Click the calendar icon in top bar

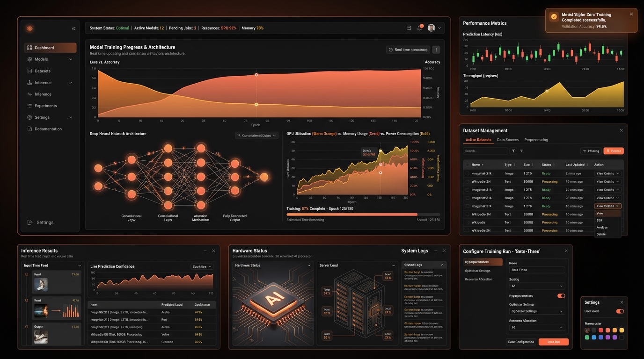click(x=409, y=28)
